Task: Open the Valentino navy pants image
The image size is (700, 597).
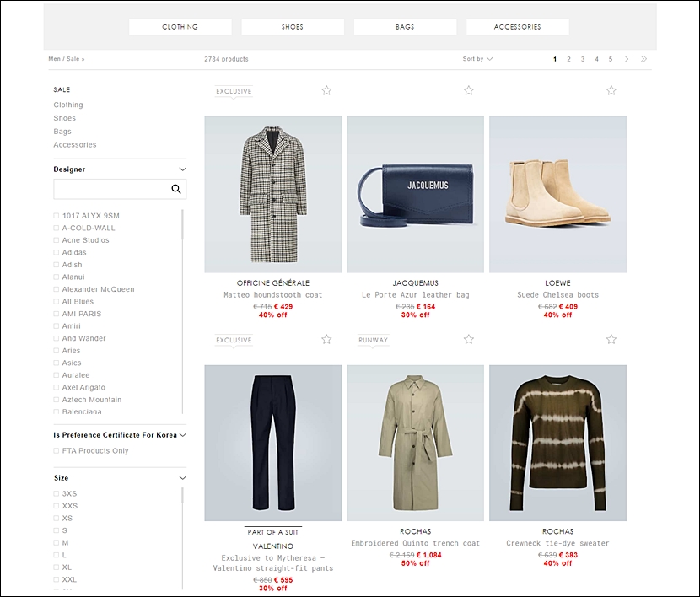Action: pyautogui.click(x=273, y=443)
